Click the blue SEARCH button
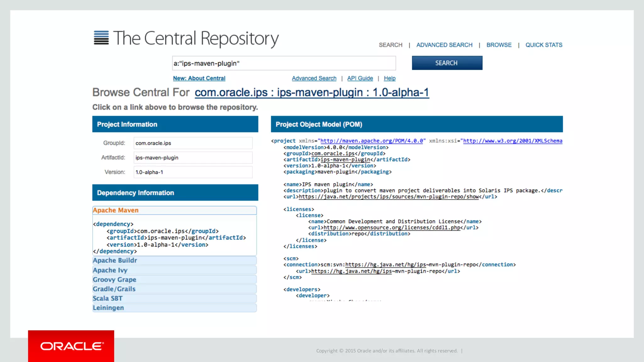The height and width of the screenshot is (362, 644). tap(447, 63)
